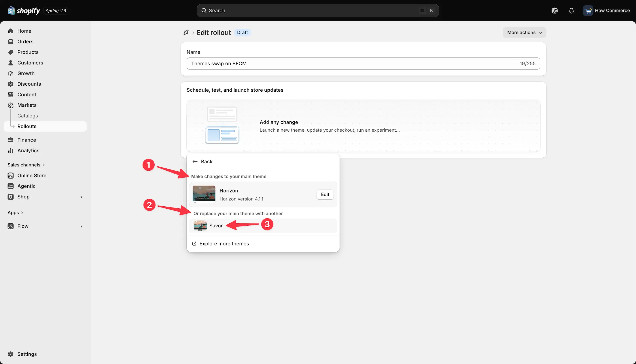Click the Add any change illustration

(x=222, y=126)
